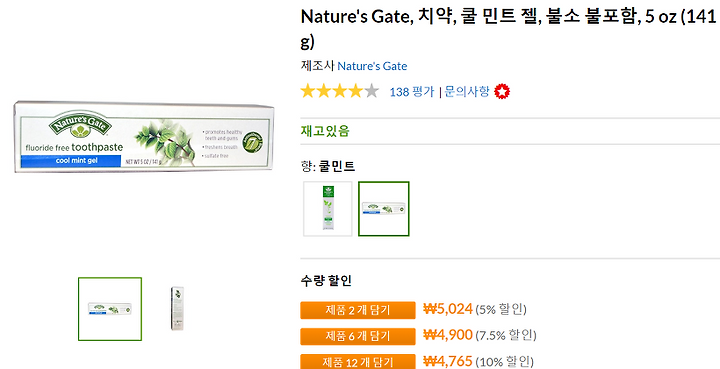Open the Nature's Gate manufacturer link

click(x=372, y=66)
